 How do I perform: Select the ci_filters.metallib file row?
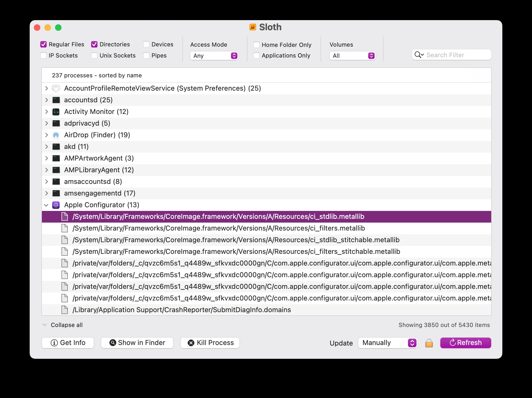point(266,228)
